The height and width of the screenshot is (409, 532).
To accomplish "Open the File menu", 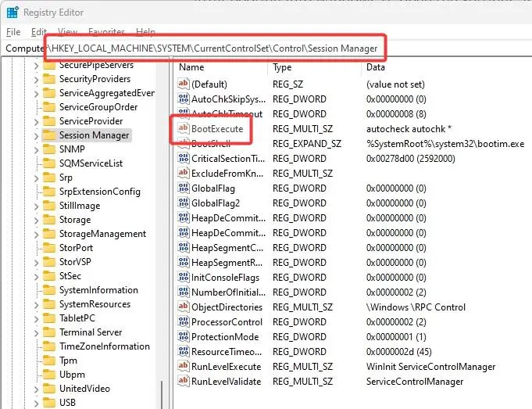I will (13, 32).
